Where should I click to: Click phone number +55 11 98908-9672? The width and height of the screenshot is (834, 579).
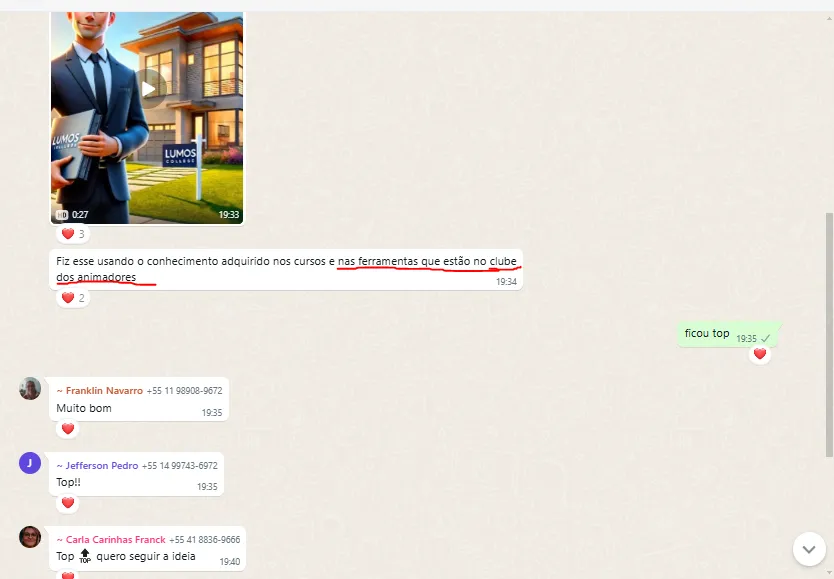point(185,391)
